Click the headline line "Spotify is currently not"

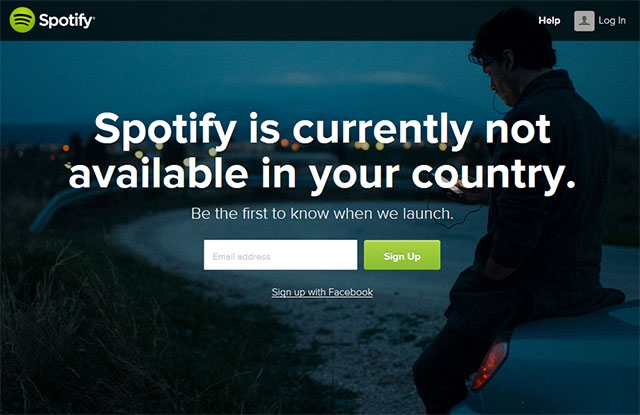322,129
